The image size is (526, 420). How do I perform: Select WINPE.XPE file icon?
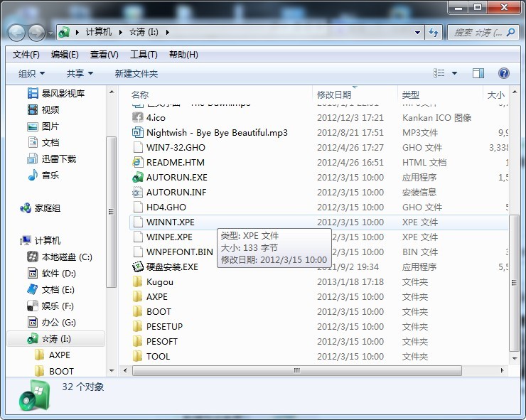pos(137,237)
